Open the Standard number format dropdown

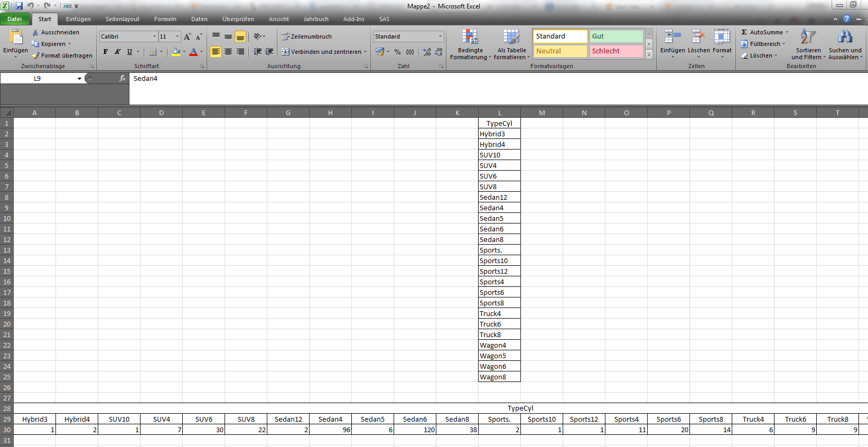[440, 36]
